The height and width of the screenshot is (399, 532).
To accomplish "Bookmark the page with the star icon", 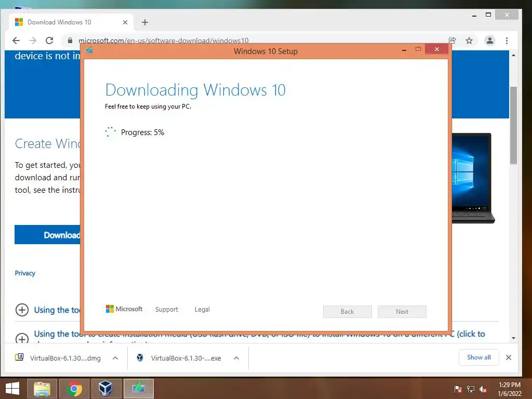I will [469, 41].
